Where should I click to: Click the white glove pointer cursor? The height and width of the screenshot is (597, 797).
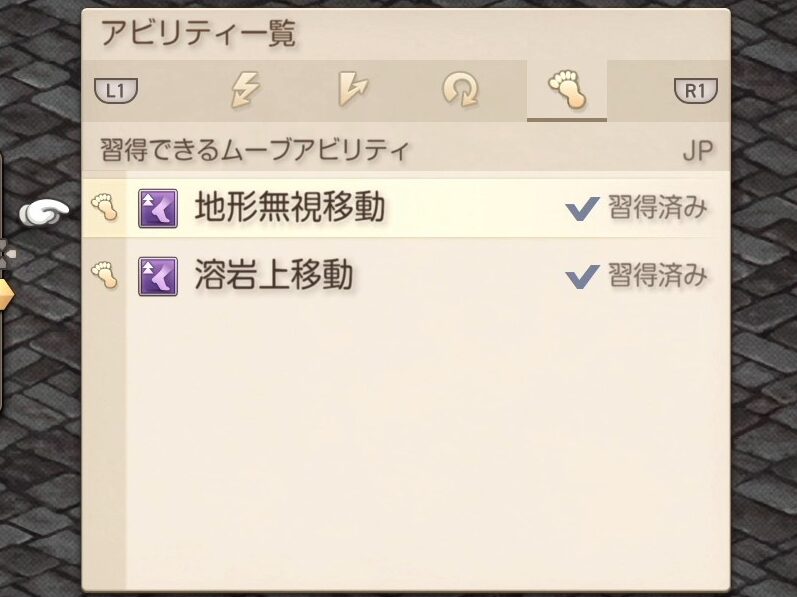[47, 211]
